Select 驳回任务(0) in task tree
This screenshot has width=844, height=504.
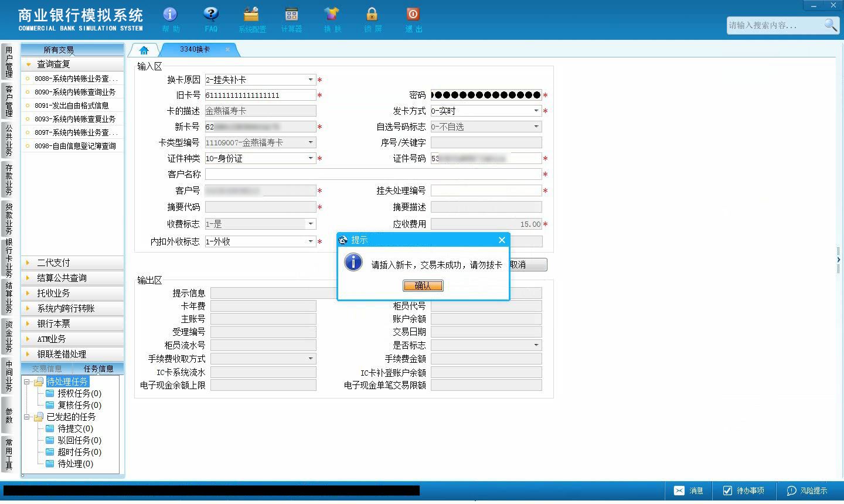click(79, 440)
